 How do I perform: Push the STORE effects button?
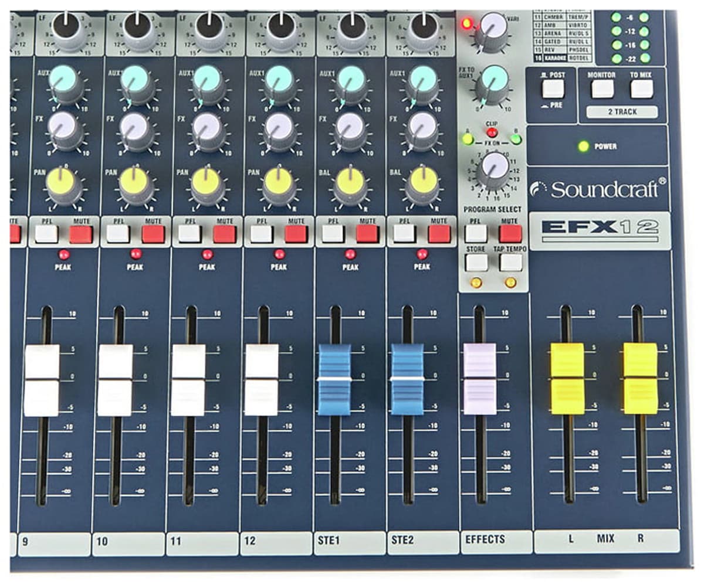(x=476, y=262)
